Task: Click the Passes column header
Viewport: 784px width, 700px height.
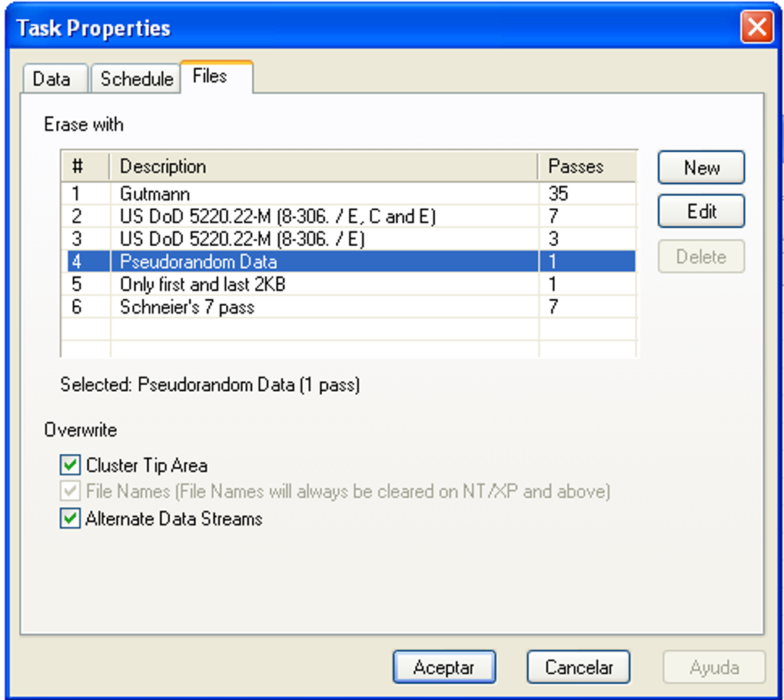Action: tap(587, 167)
